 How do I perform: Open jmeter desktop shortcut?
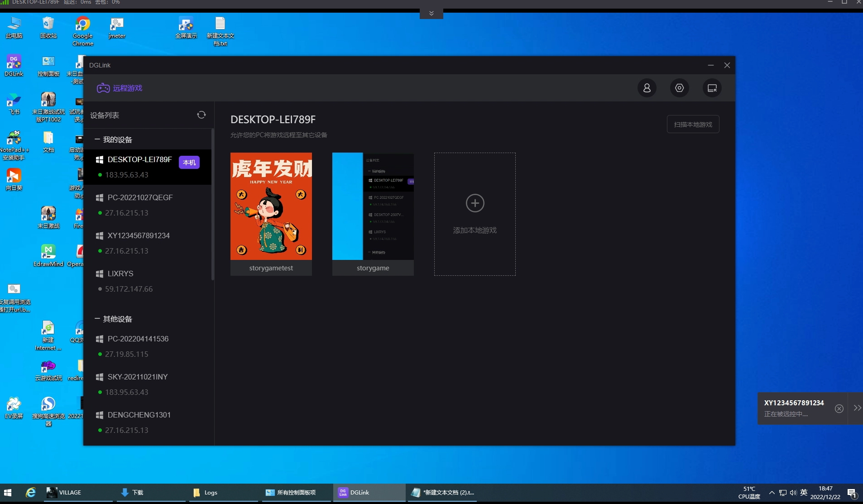pyautogui.click(x=117, y=28)
